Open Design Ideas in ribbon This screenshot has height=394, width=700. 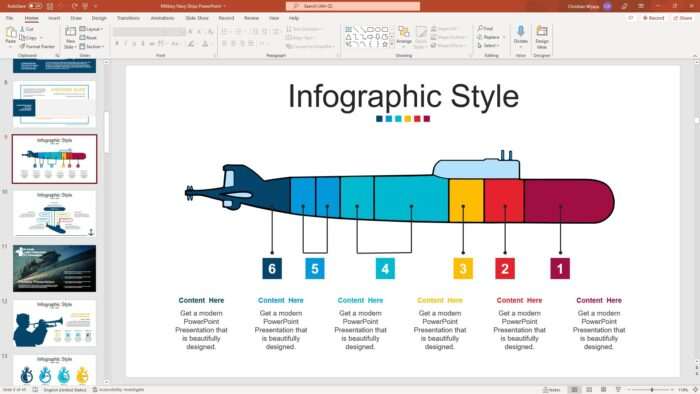click(542, 37)
